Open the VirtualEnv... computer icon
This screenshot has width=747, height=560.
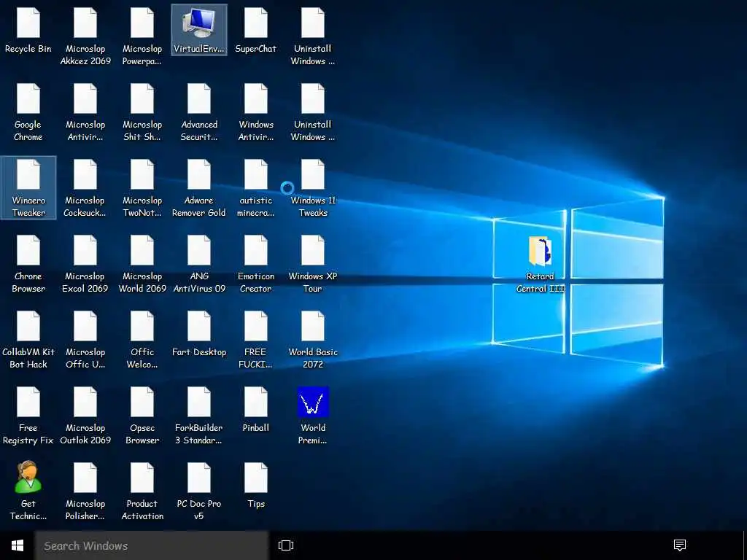[x=199, y=29]
